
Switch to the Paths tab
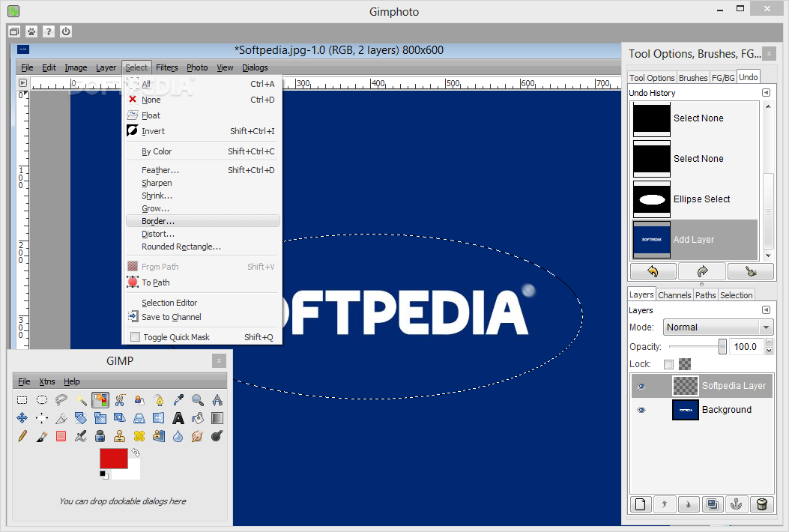click(706, 295)
